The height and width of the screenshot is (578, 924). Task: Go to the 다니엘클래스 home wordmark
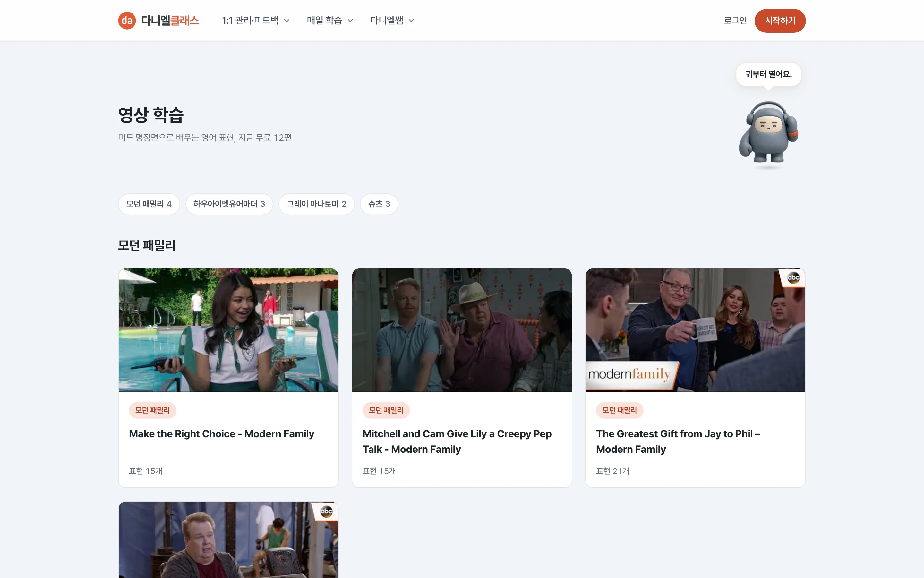(x=170, y=21)
